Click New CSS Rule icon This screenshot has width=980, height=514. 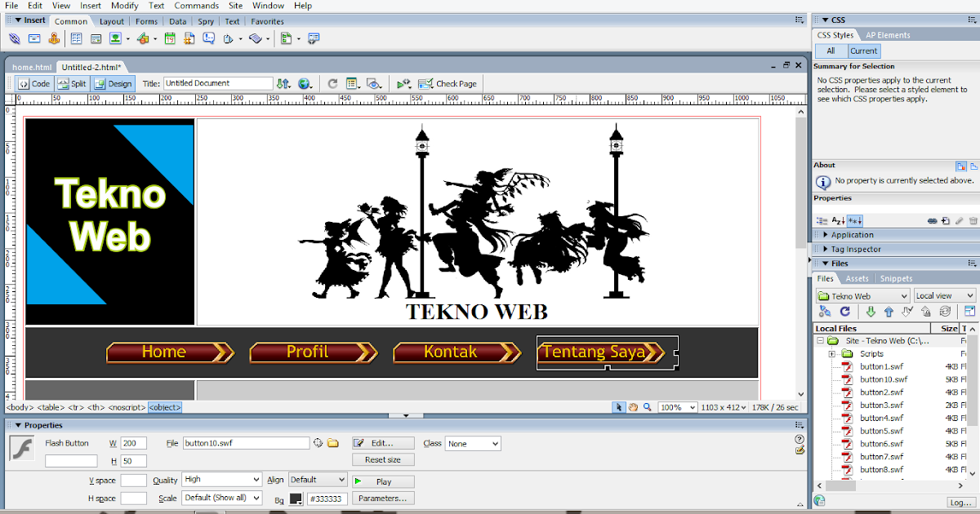946,220
